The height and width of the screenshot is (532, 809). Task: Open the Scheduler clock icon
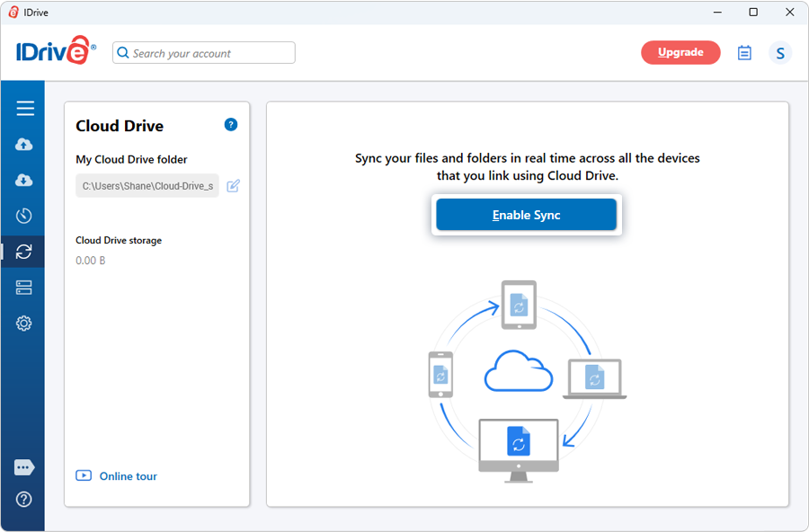[x=24, y=216]
